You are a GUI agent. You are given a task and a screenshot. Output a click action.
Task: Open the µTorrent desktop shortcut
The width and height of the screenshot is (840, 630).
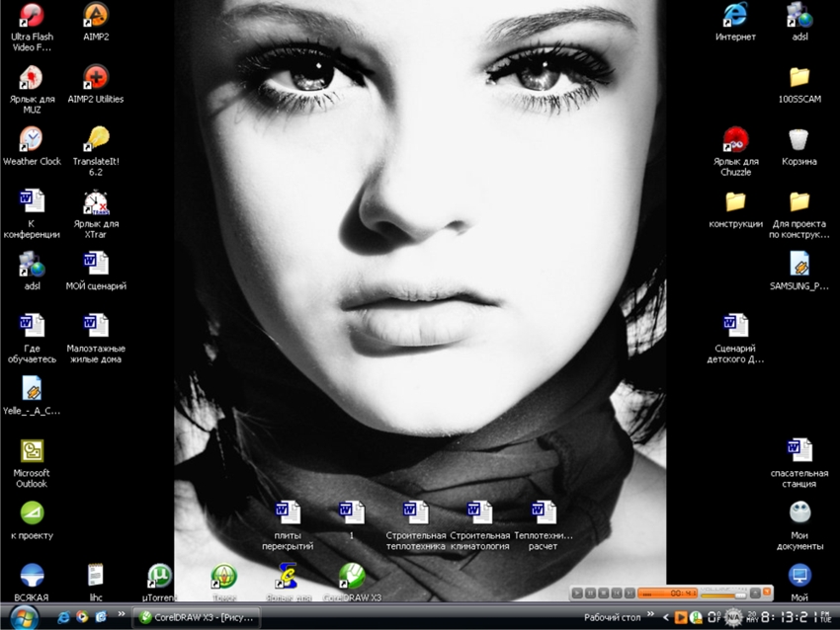(159, 582)
